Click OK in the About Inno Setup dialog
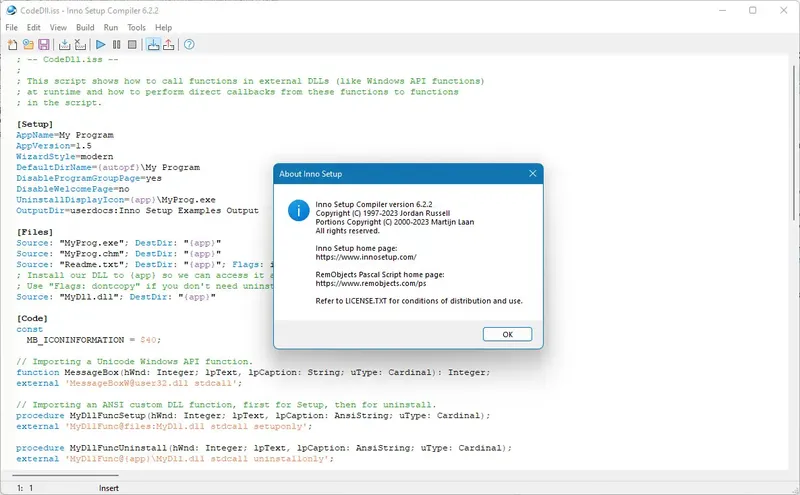Viewport: 800px width, 495px height. click(508, 334)
